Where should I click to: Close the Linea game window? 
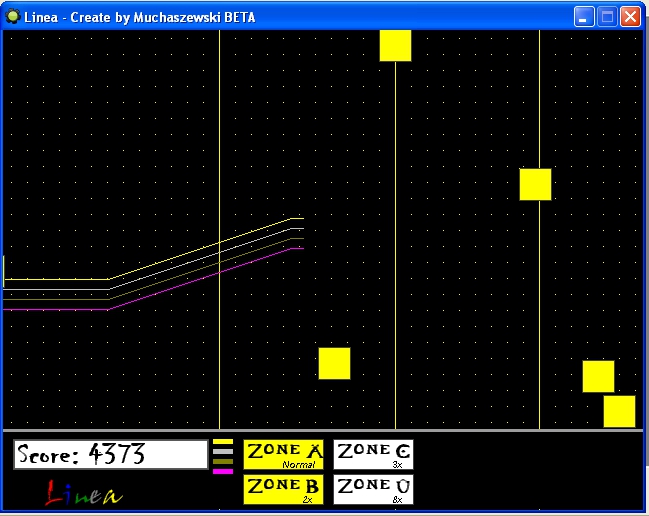tap(630, 17)
